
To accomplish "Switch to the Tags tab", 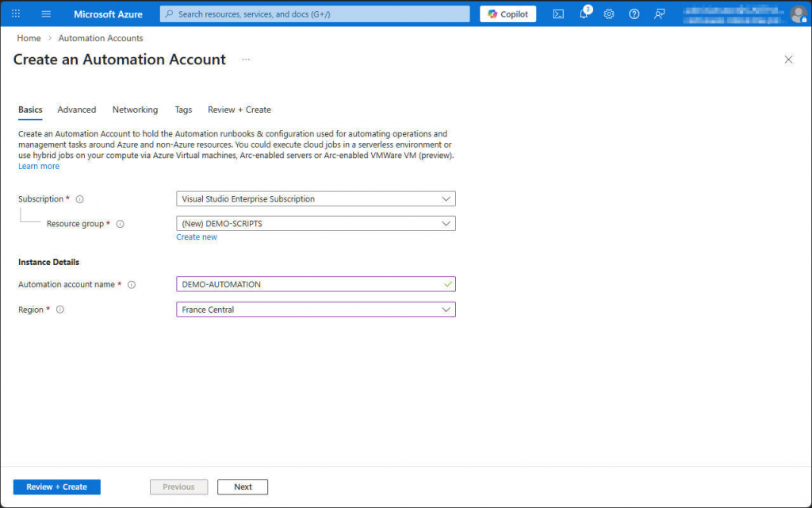I will click(x=183, y=110).
